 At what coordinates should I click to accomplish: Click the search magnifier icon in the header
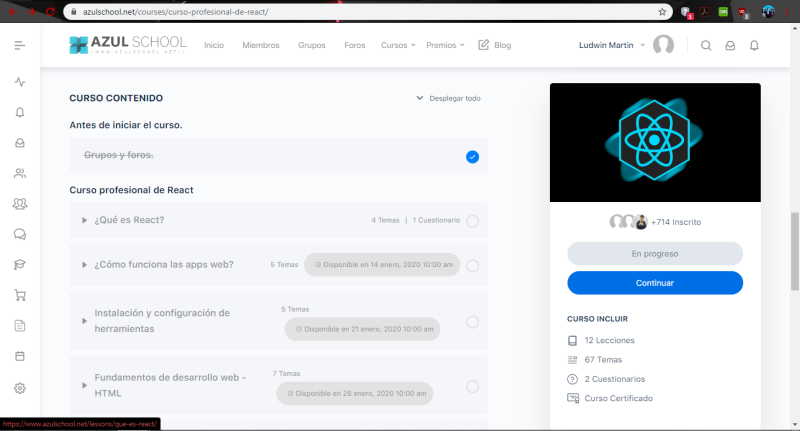coord(706,45)
